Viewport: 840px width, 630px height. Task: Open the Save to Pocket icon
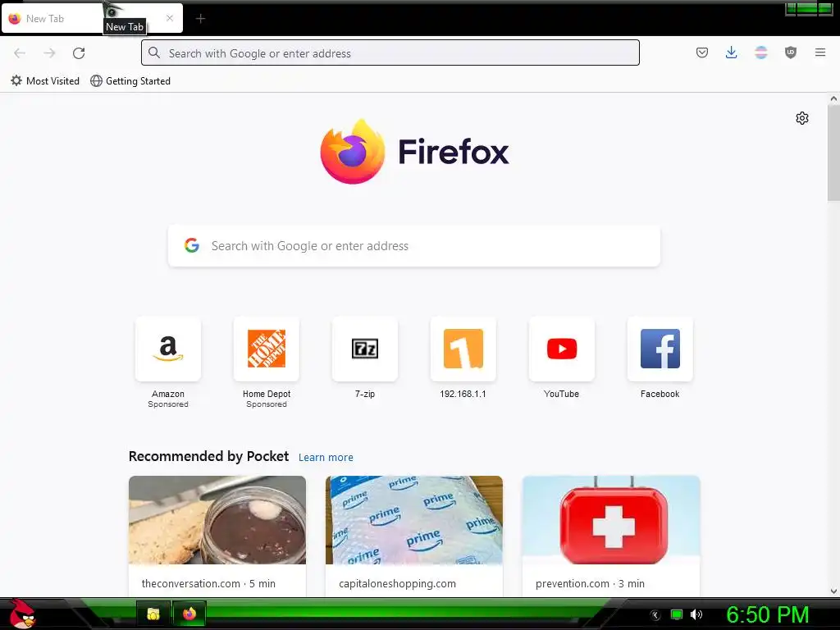(702, 52)
